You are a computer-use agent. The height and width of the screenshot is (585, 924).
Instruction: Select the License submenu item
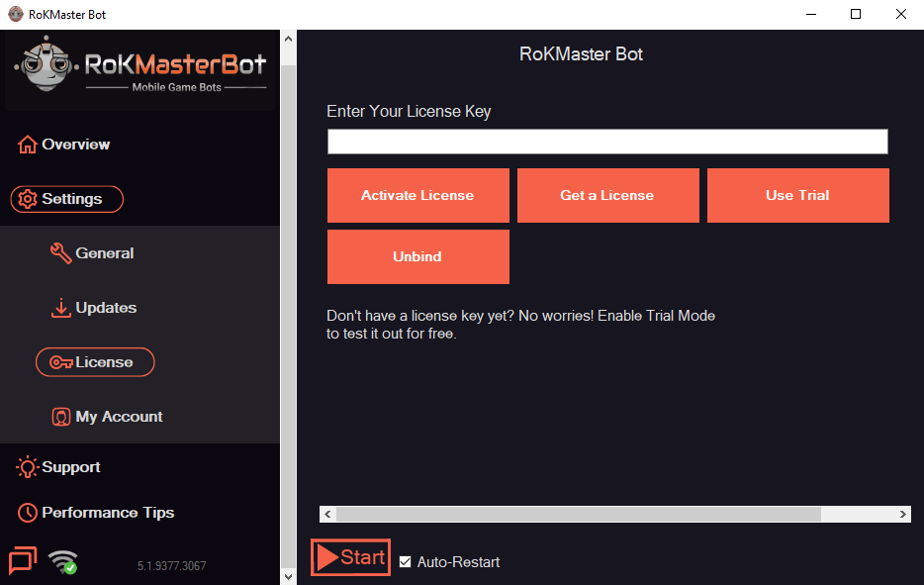click(95, 362)
